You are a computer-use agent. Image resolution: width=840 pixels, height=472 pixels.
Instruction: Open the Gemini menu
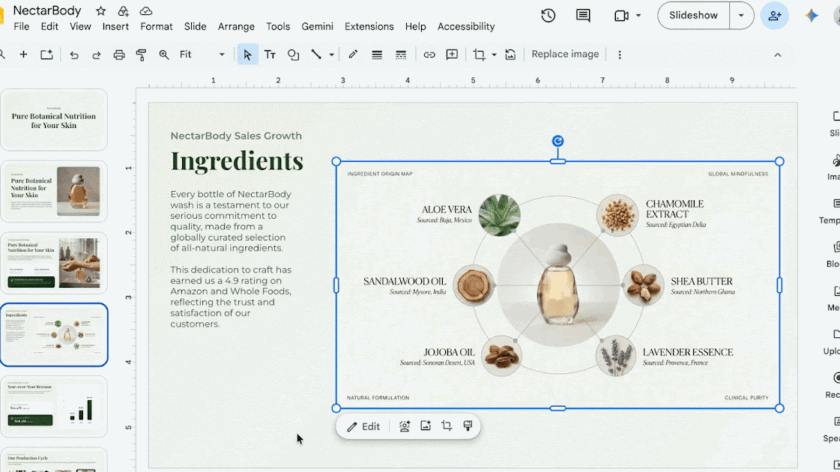click(317, 26)
